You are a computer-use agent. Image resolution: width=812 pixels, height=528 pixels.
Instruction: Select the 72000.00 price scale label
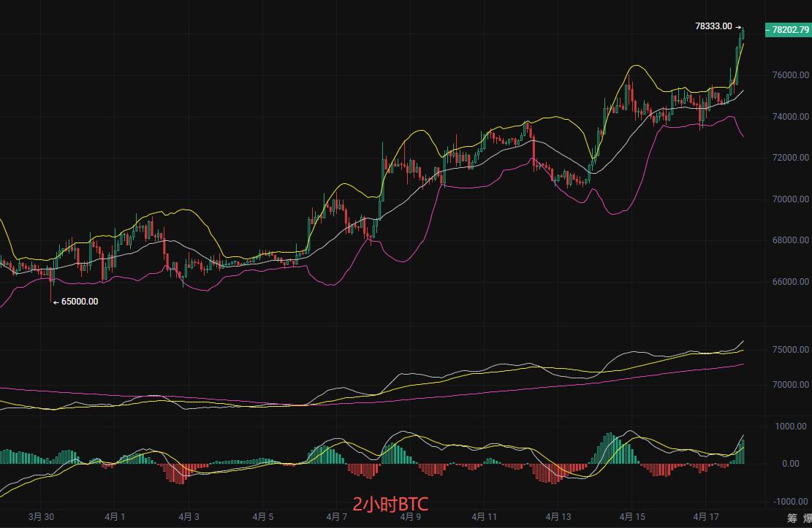coord(790,158)
